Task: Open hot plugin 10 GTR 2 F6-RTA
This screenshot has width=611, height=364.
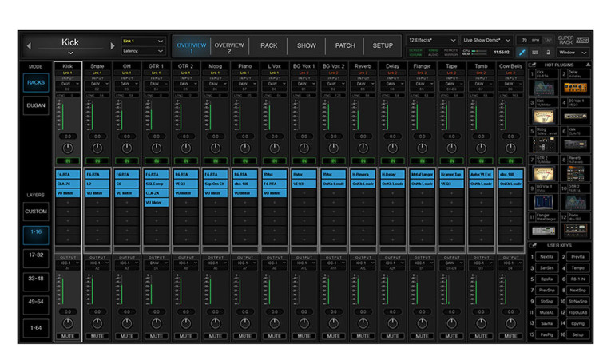Action: click(575, 202)
